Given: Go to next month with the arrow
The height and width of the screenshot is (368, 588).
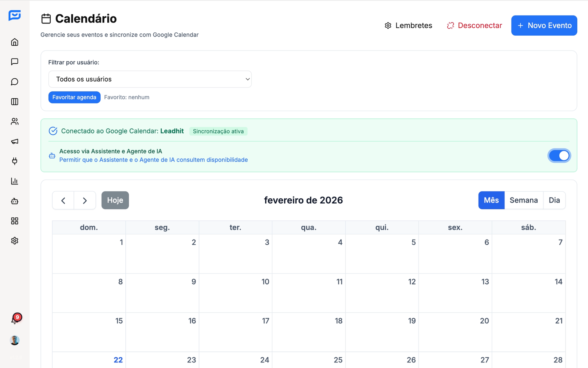Looking at the screenshot, I should (x=85, y=200).
